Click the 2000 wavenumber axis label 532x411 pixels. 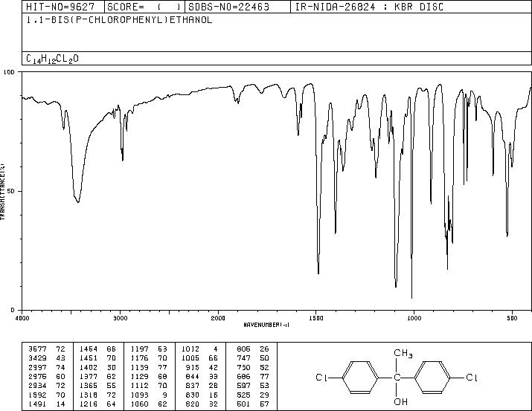point(218,318)
